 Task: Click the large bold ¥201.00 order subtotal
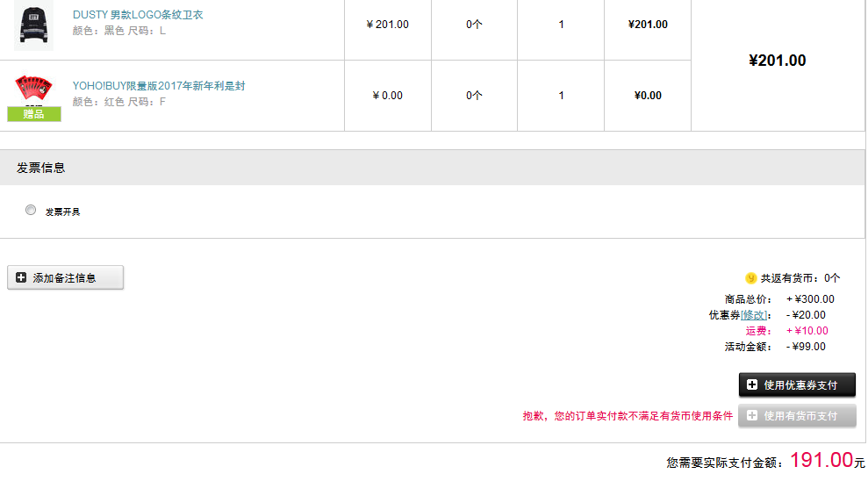click(777, 61)
